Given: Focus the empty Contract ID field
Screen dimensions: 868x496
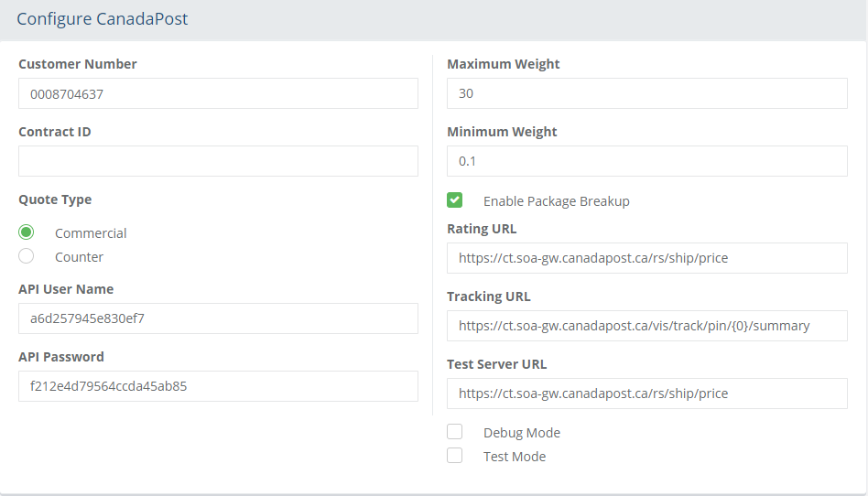Looking at the screenshot, I should [218, 161].
